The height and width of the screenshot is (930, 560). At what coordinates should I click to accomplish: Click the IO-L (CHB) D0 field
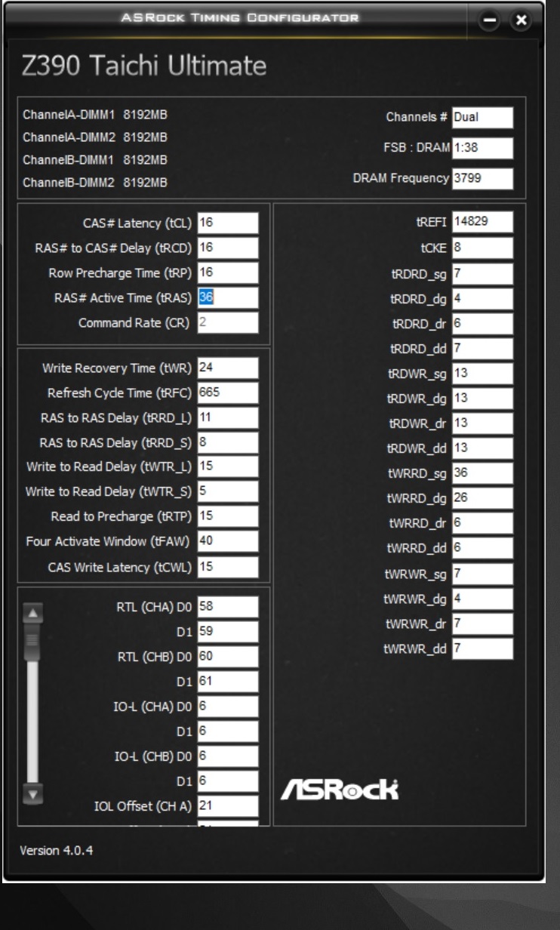[228, 756]
